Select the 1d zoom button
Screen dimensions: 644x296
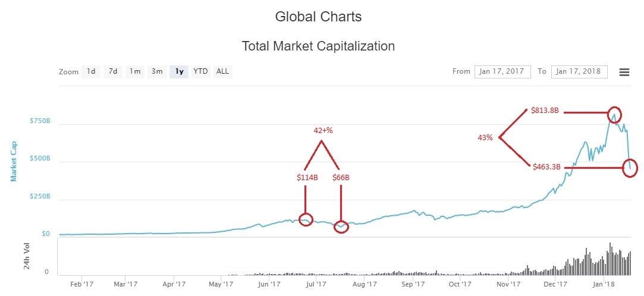[x=91, y=71]
